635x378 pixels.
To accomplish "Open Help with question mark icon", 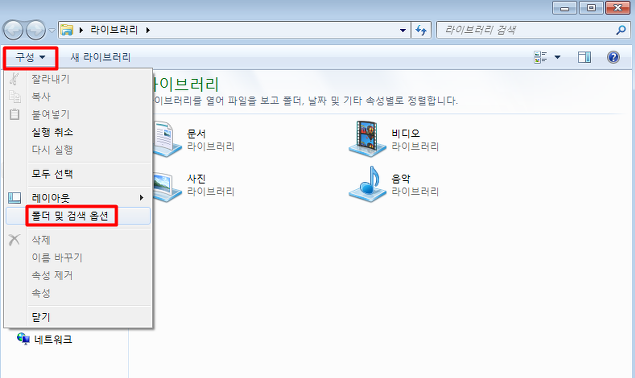I will point(614,58).
